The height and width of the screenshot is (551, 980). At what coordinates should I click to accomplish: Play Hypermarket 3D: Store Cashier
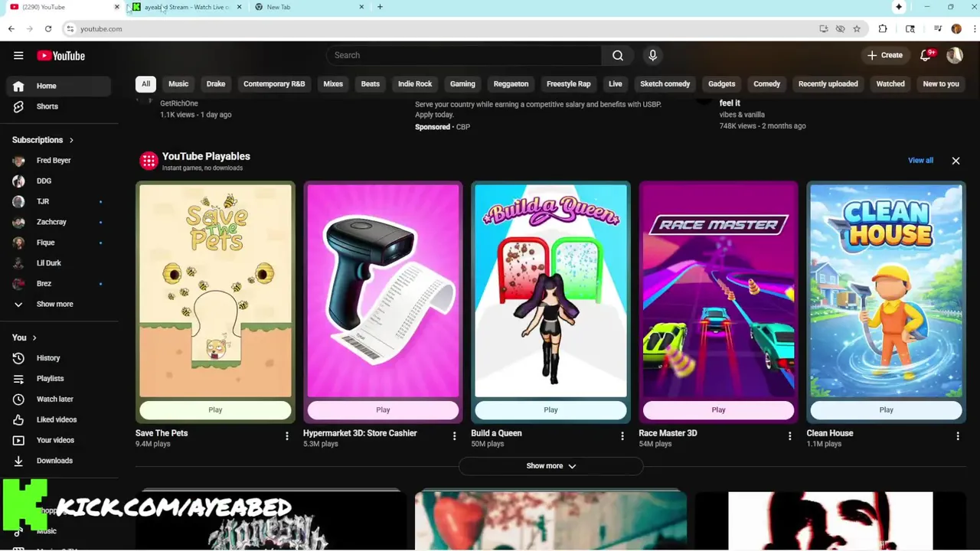tap(383, 410)
